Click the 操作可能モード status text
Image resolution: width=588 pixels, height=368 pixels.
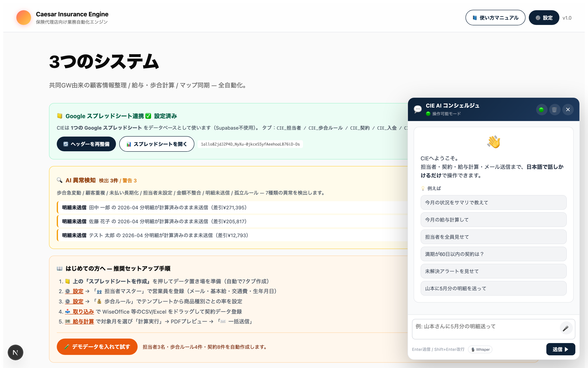click(446, 114)
